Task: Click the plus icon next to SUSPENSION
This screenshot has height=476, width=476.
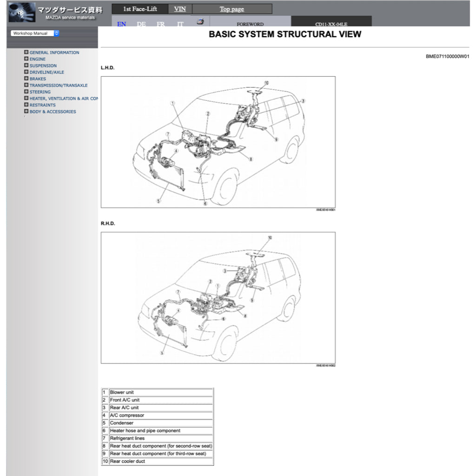Action: pos(26,66)
